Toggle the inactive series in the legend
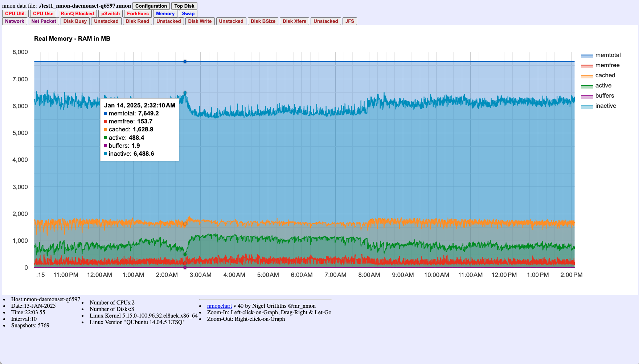Screen dimensions: 639x364 (x=605, y=106)
